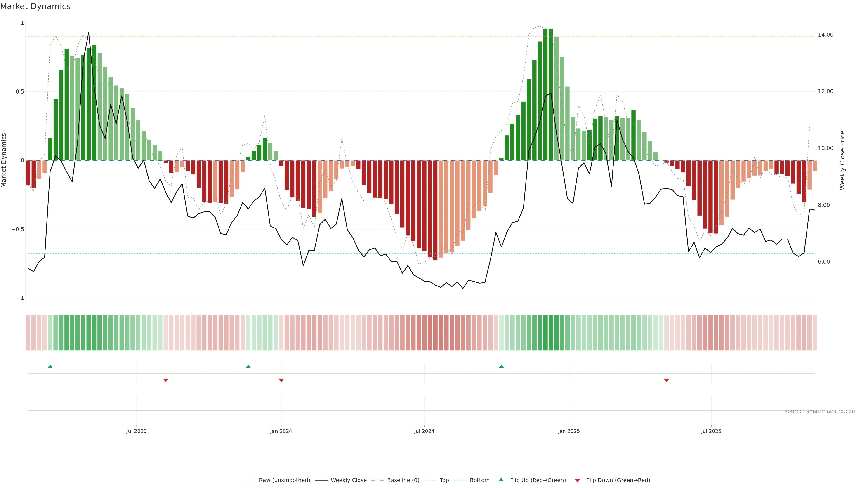Click red triangle icon in the legend

pyautogui.click(x=577, y=480)
